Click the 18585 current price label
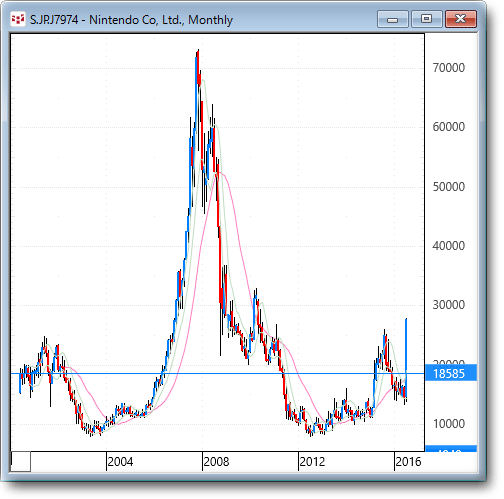This screenshot has width=504, height=499. pos(451,373)
